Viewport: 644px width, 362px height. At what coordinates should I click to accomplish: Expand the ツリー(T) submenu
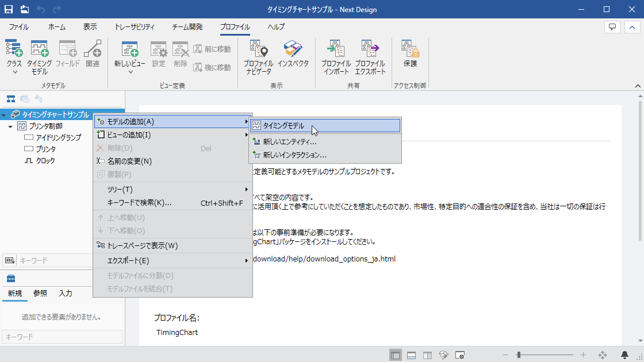pyautogui.click(x=172, y=190)
